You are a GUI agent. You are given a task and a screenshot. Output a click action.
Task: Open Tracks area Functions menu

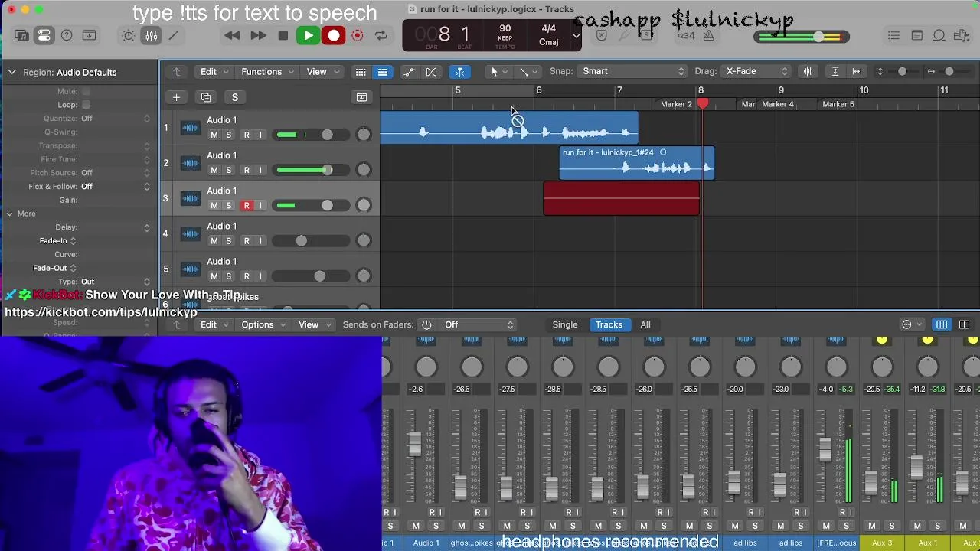tap(267, 71)
